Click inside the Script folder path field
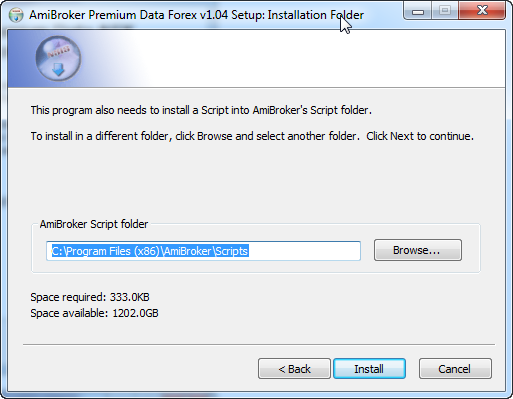This screenshot has height=399, width=513. (x=203, y=251)
